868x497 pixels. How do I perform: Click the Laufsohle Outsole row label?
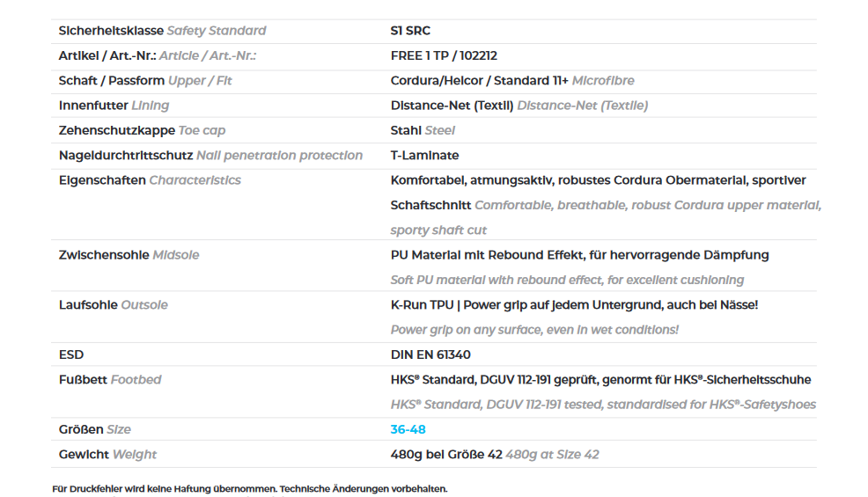point(113,305)
